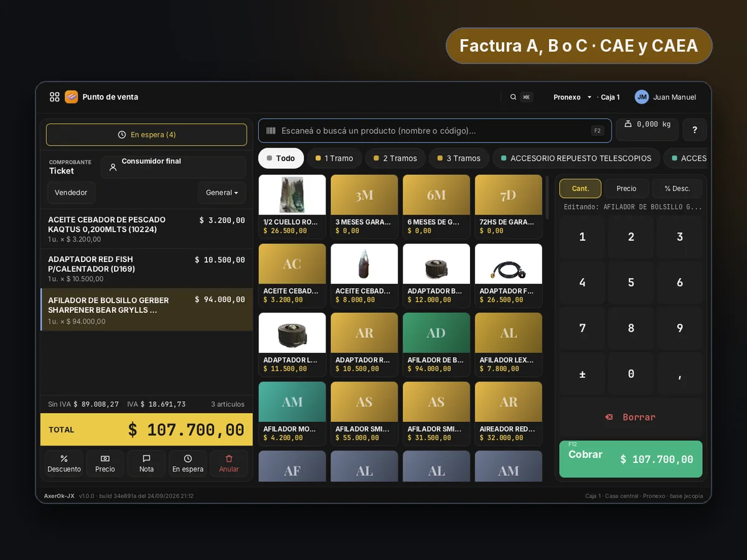The width and height of the screenshot is (747, 560).
Task: Open the apps grid menu icon
Action: pos(55,97)
